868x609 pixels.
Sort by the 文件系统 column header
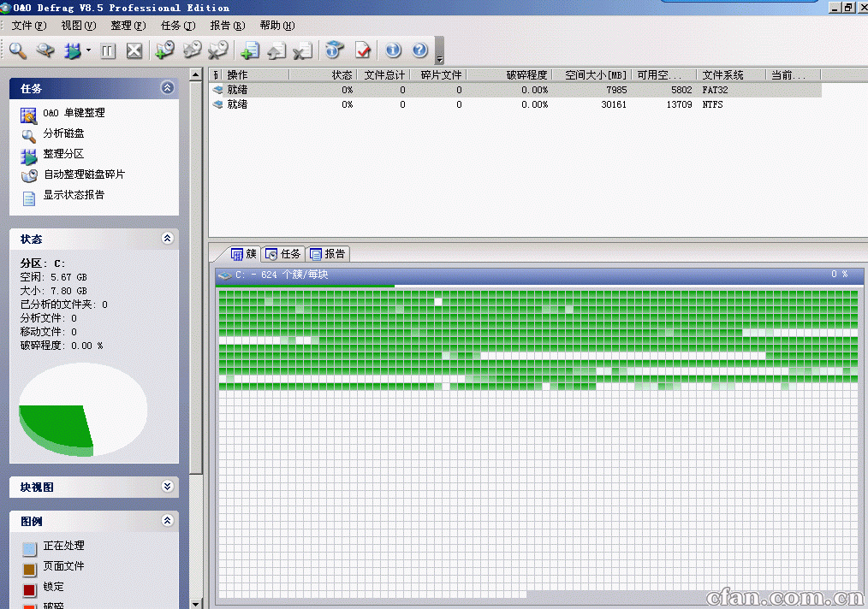[732, 74]
